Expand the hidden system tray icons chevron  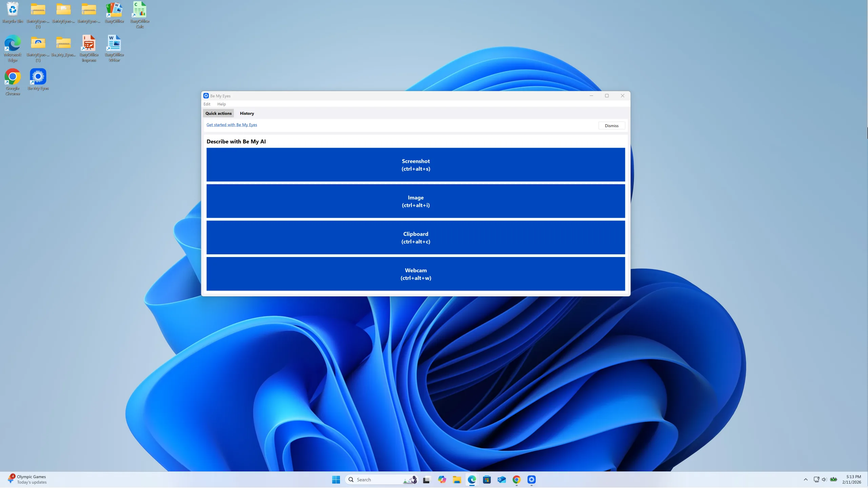click(806, 480)
